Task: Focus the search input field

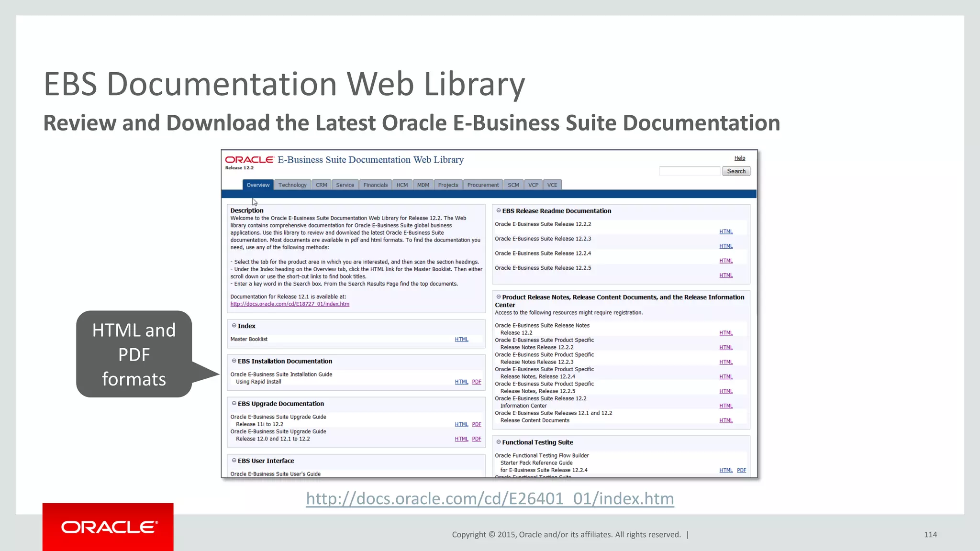Action: (x=690, y=171)
